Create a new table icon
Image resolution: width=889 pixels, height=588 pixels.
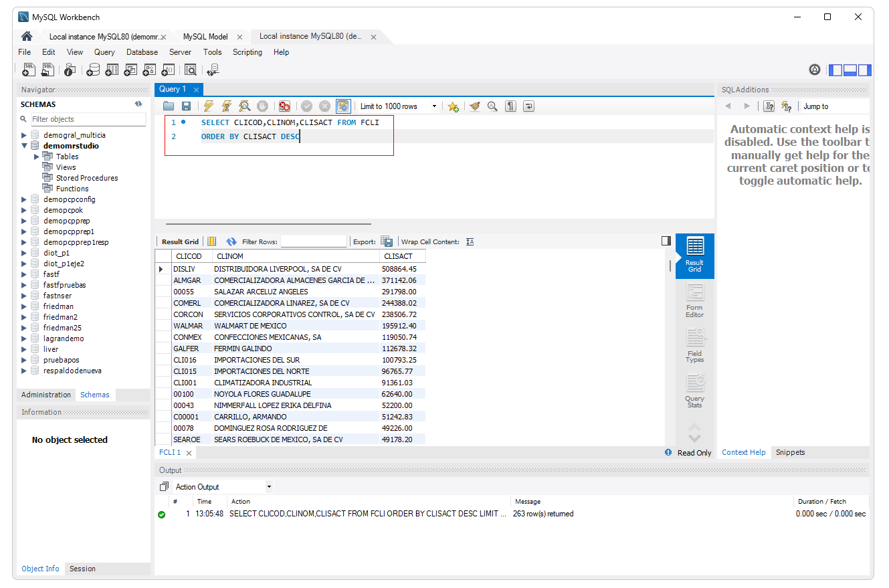112,70
